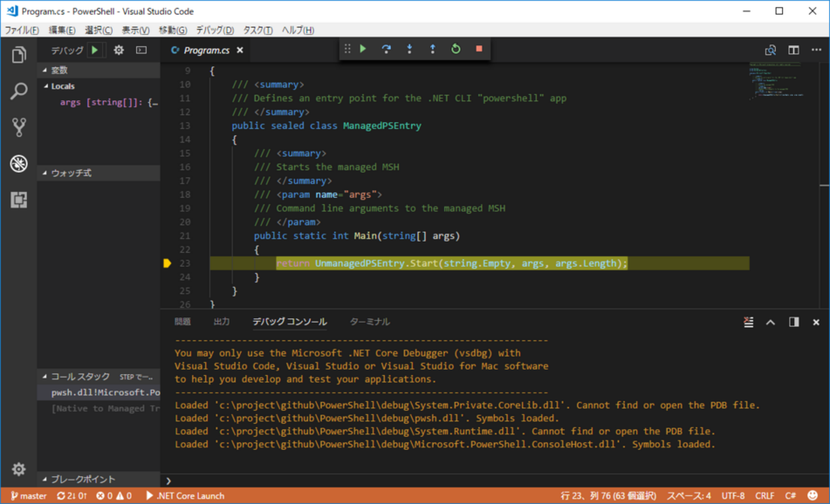Restart the debug session
This screenshot has width=830, height=504.
coord(456,49)
